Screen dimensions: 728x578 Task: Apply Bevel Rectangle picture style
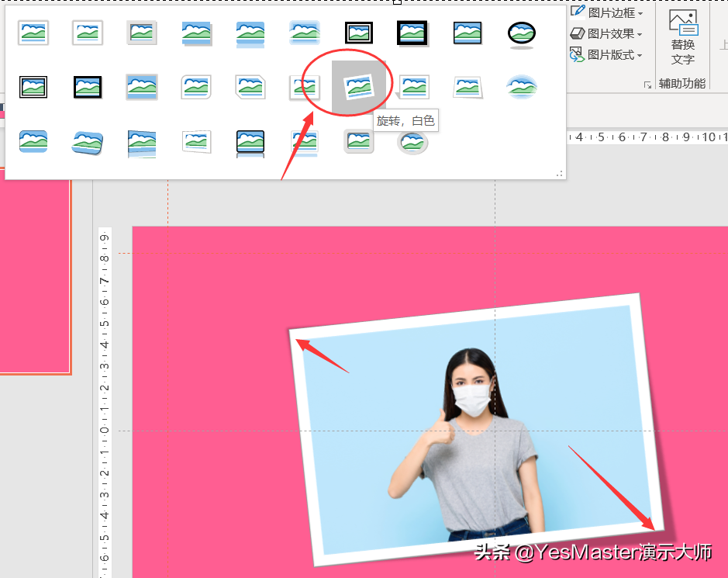click(33, 141)
